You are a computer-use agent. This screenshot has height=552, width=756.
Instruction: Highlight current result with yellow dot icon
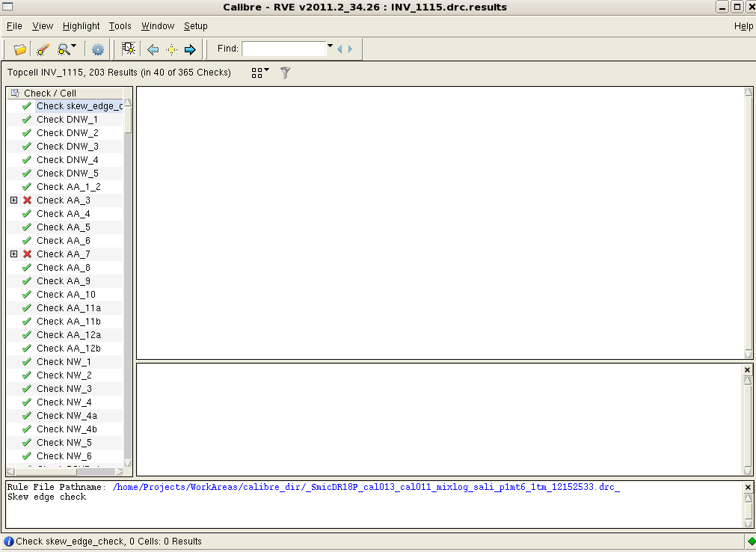pos(172,49)
